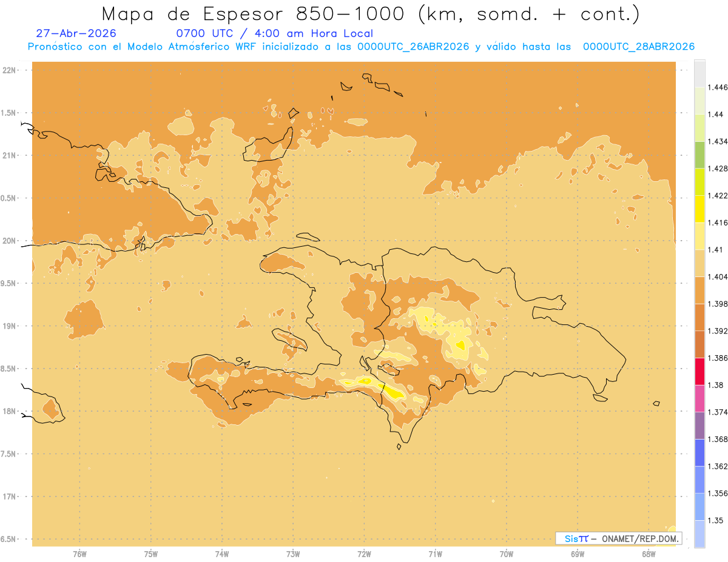Select the 1.374 pink legend swatch
Image resolution: width=728 pixels, height=562 pixels.
tap(699, 398)
